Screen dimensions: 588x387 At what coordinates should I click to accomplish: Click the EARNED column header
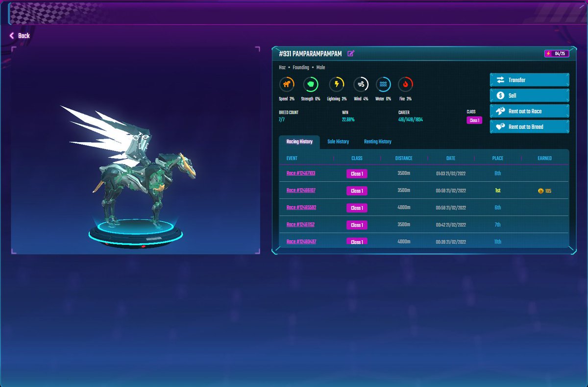coord(544,158)
